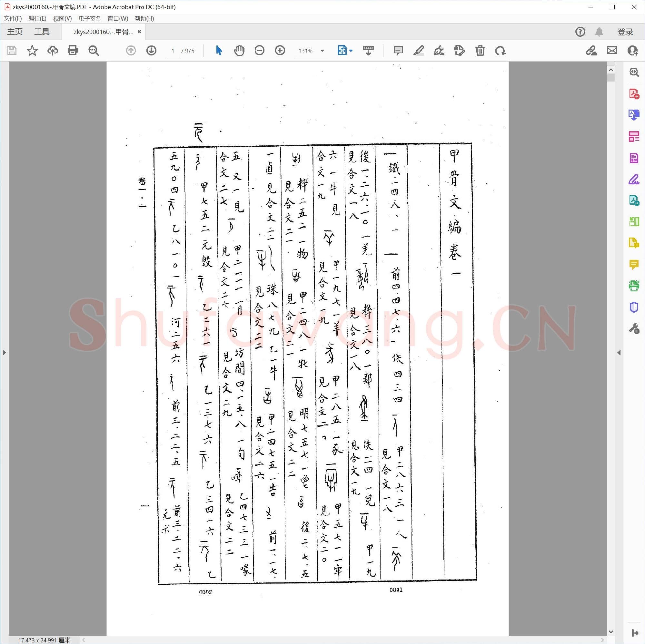
Task: Click the horizontal scrollbar right arrow
Action: tap(603, 640)
